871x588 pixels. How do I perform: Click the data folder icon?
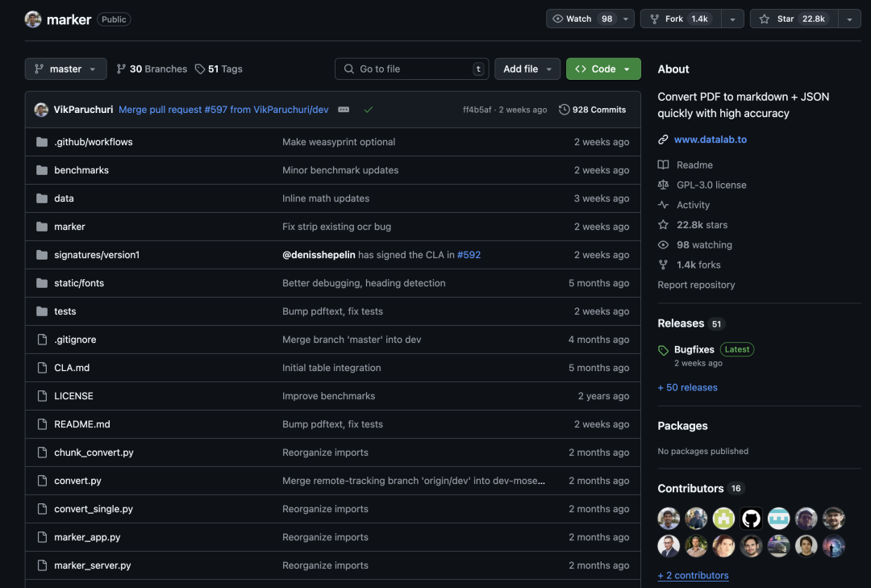42,198
